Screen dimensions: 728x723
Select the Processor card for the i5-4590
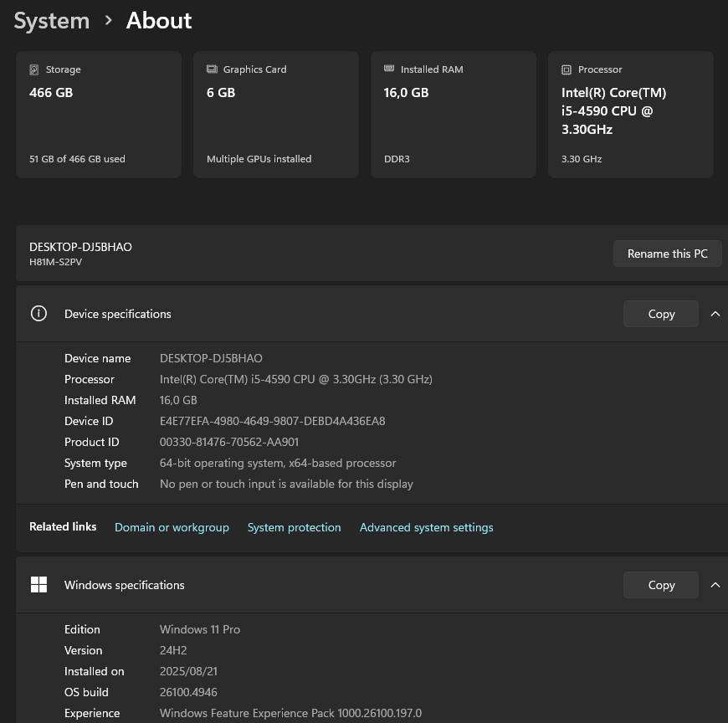click(630, 114)
